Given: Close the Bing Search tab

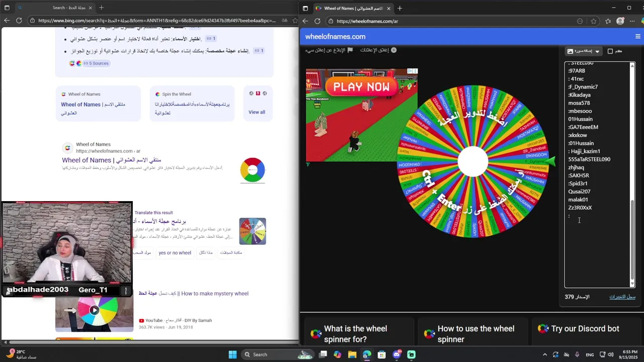Looking at the screenshot, I should pyautogui.click(x=90, y=8).
